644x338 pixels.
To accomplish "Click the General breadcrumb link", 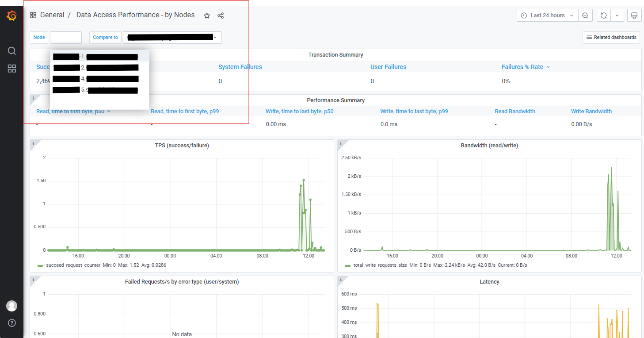I will (52, 15).
